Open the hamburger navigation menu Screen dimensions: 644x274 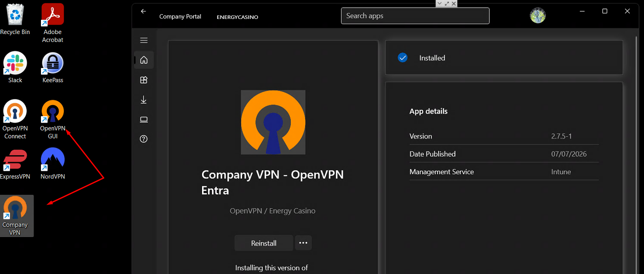[x=144, y=40]
